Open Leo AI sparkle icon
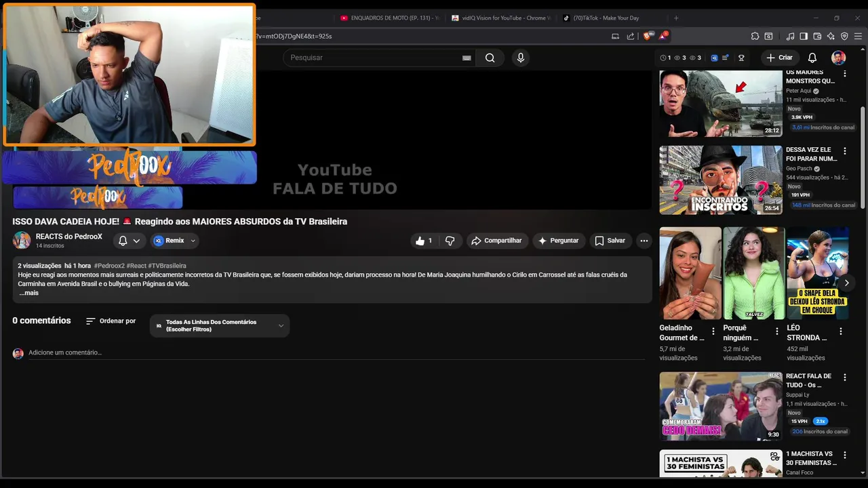The height and width of the screenshot is (488, 868). point(831,36)
